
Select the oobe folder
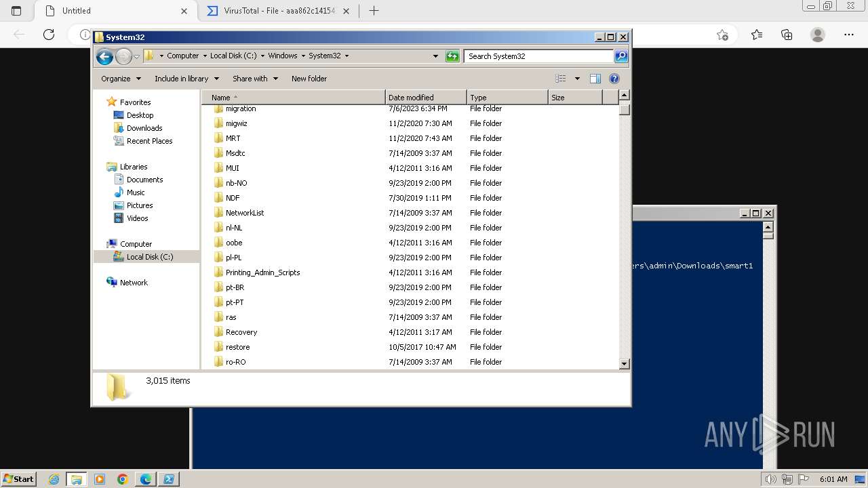coord(234,243)
